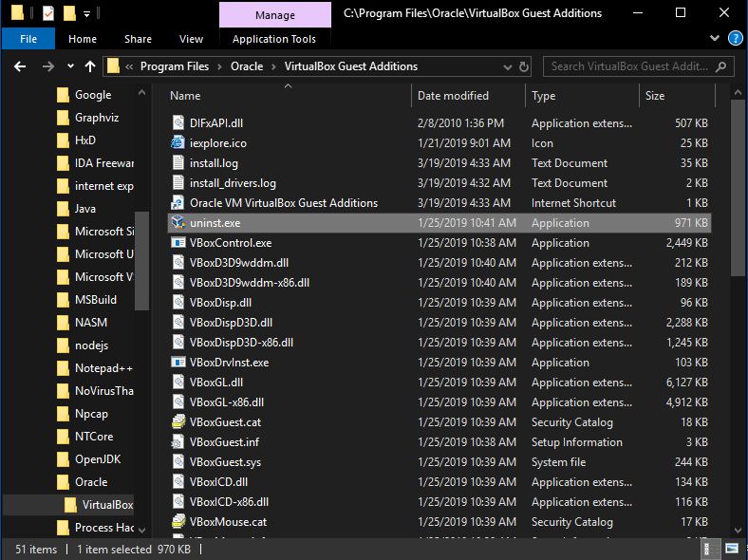Open the Application Tools tab
Screen dimensions: 748x560
point(274,39)
